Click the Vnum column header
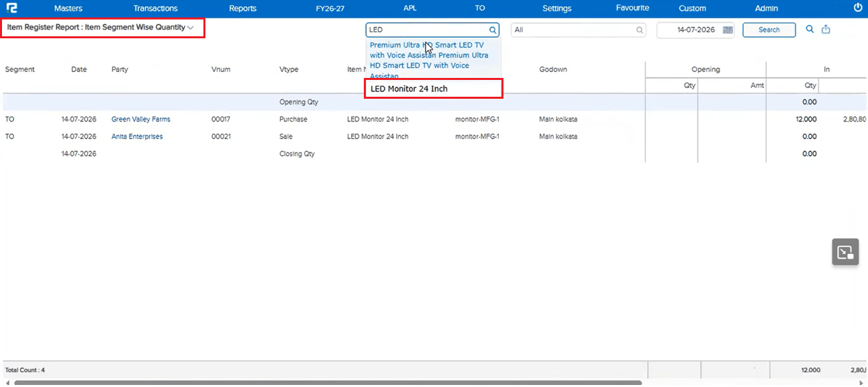The image size is (868, 387). pyautogui.click(x=221, y=69)
